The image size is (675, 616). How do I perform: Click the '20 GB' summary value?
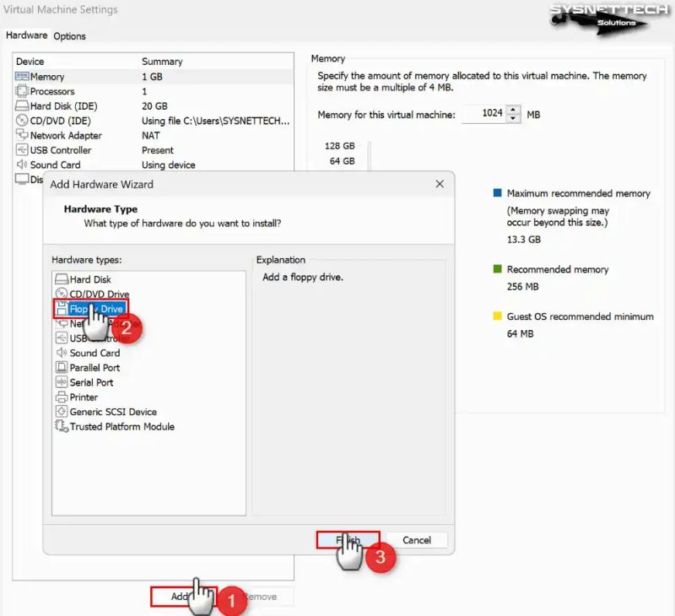click(154, 105)
